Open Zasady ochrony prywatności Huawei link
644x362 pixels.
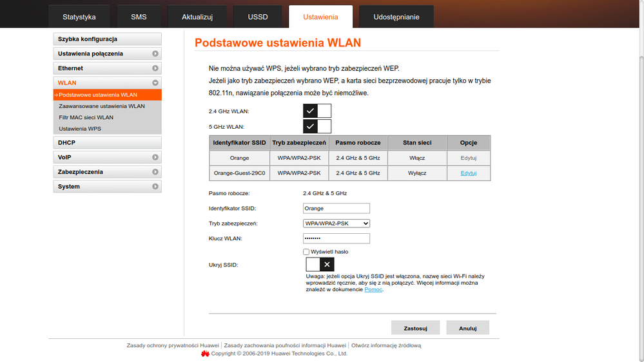173,346
